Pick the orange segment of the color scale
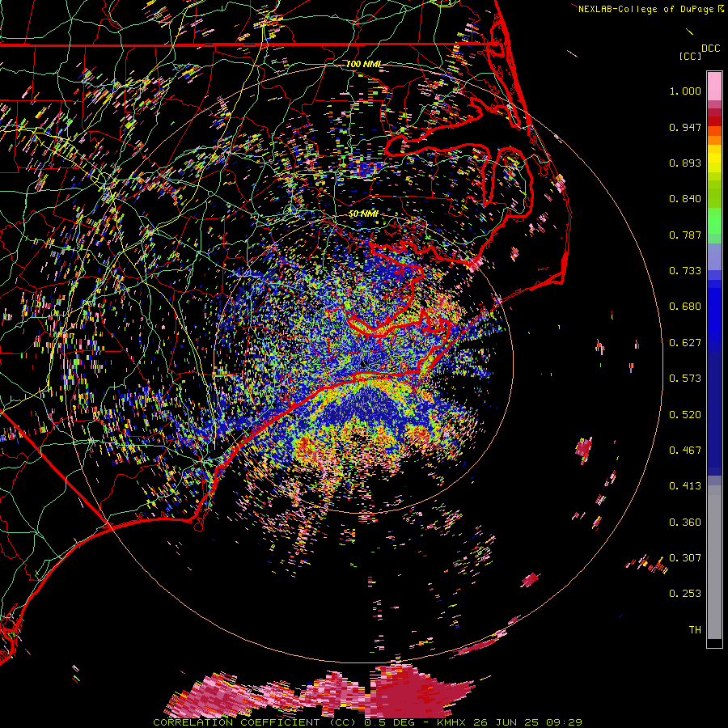 tap(714, 140)
